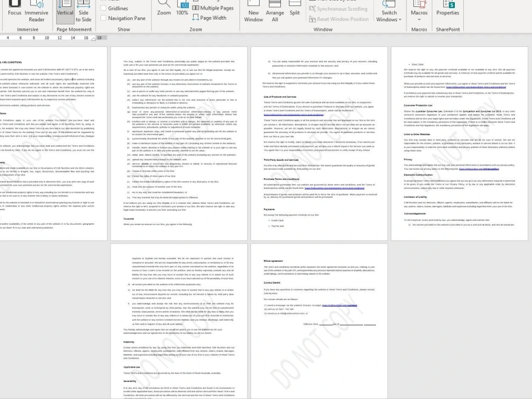Click the page with Sale of Products and Services
This screenshot has width=532, height=399.
tap(319, 144)
